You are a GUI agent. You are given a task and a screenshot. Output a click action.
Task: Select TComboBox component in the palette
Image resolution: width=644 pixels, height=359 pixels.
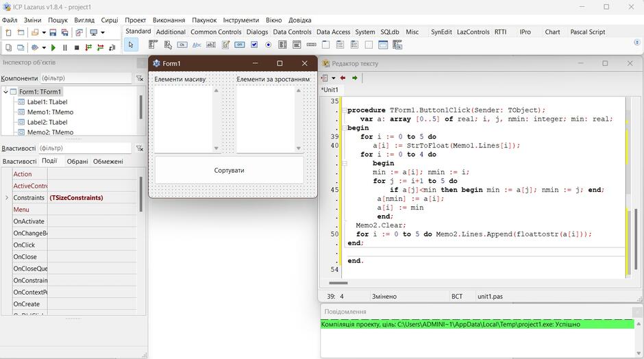click(297, 45)
